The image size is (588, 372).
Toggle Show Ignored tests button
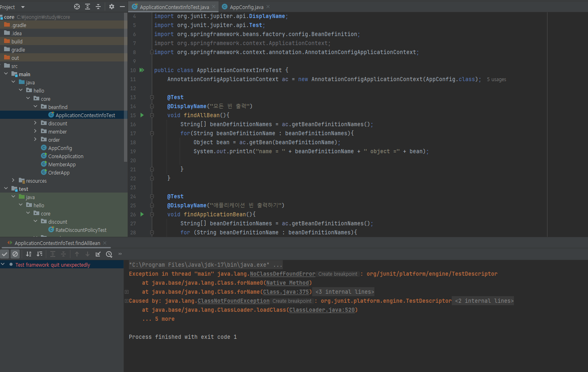(x=15, y=254)
